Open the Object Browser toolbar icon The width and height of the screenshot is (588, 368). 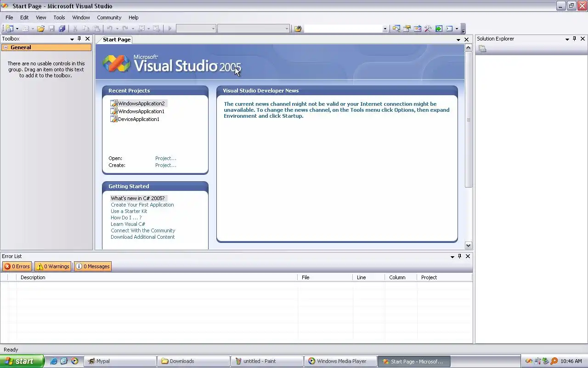[x=417, y=29]
